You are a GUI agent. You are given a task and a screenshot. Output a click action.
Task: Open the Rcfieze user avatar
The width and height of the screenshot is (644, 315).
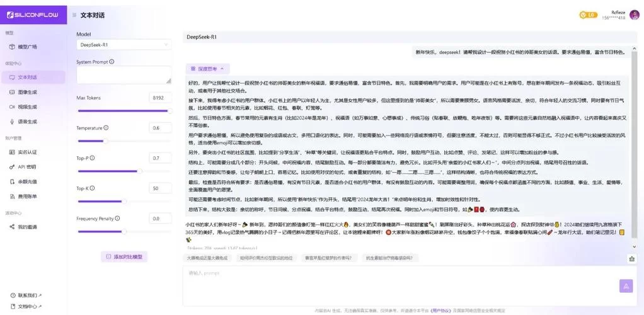[634, 15]
